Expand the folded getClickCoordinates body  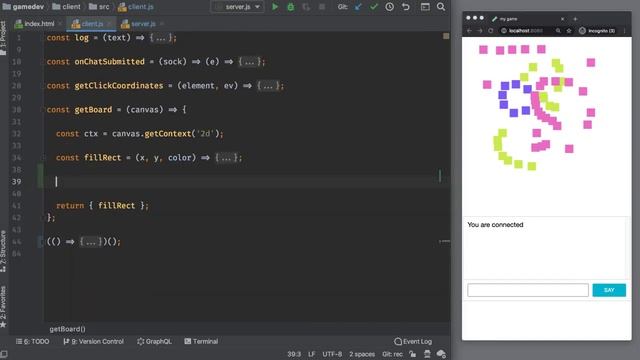pos(268,86)
